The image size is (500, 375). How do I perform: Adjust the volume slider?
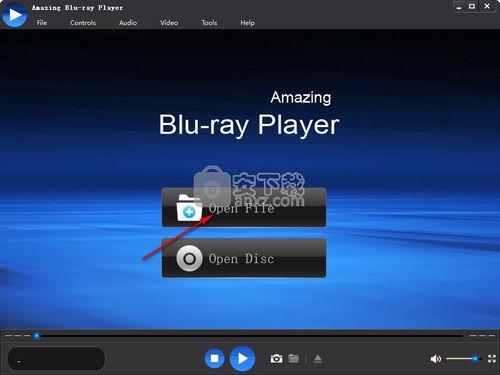click(x=464, y=359)
